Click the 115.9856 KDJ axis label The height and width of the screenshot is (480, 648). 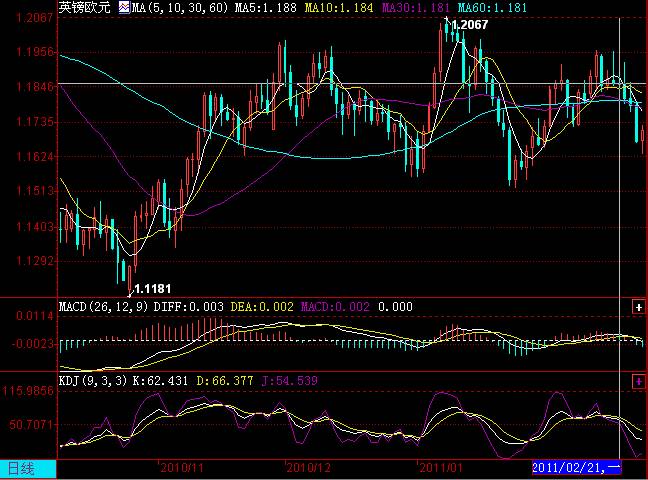pyautogui.click(x=28, y=391)
